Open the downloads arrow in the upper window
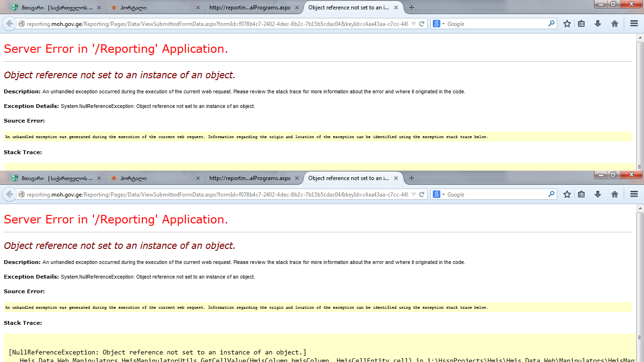 click(x=598, y=24)
